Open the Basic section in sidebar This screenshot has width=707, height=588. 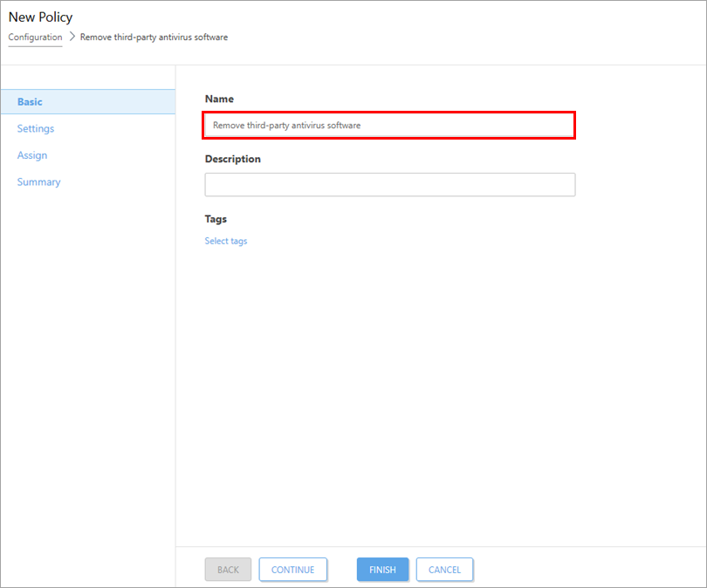(88, 102)
